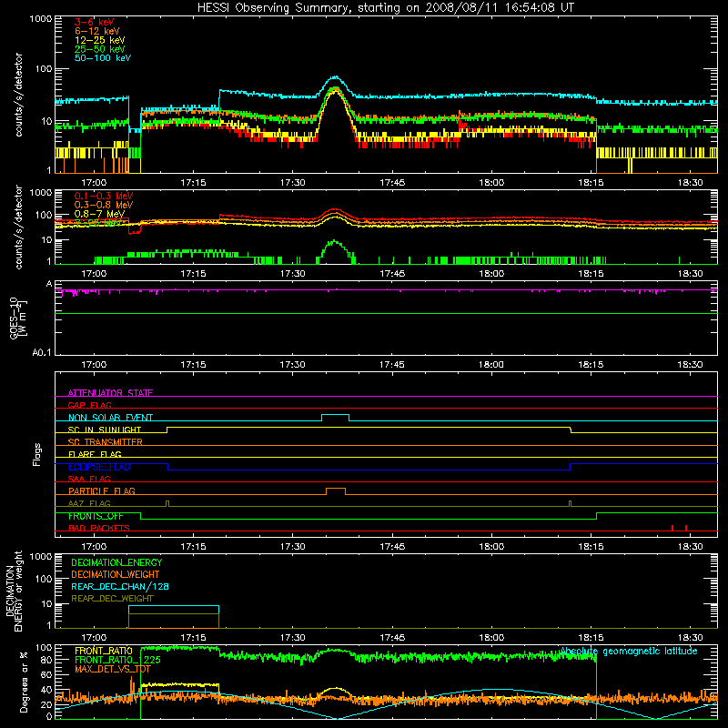Click the A0.1 tick label on GOES panel
Image resolution: width=728 pixels, height=728 pixels.
pyautogui.click(x=42, y=352)
